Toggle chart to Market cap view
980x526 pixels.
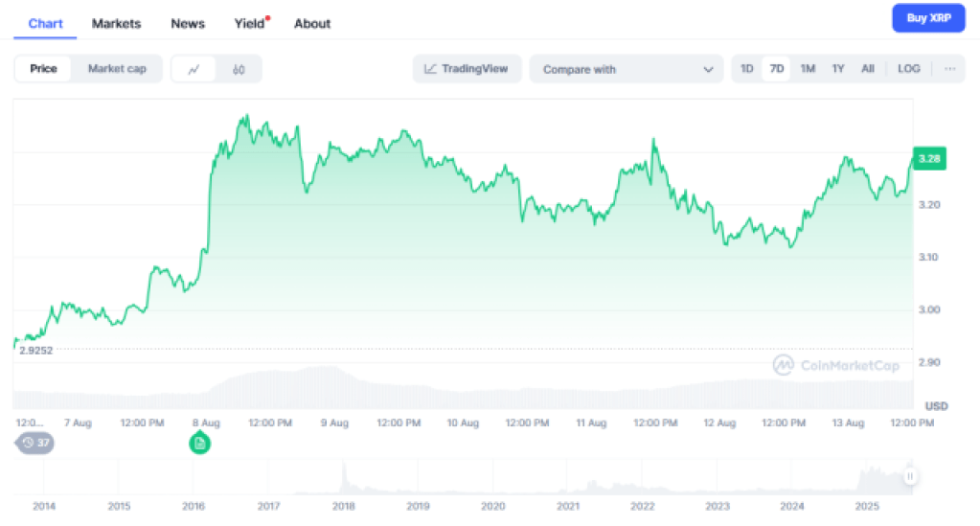(x=117, y=69)
